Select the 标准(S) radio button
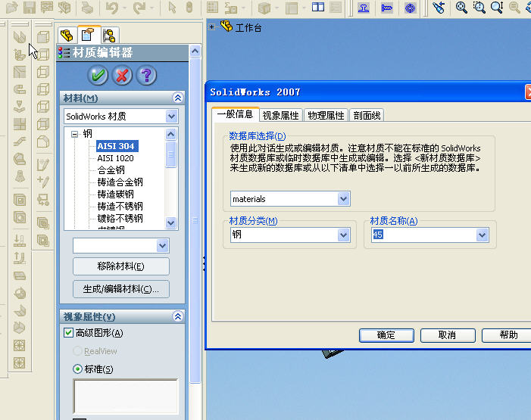 tap(77, 369)
